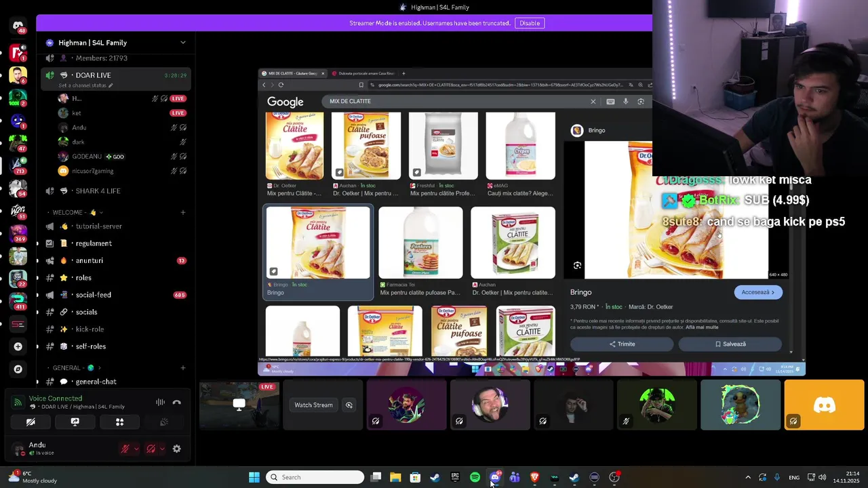Click the Windows taskbar Search box
This screenshot has height=488, width=868.
pos(315,477)
